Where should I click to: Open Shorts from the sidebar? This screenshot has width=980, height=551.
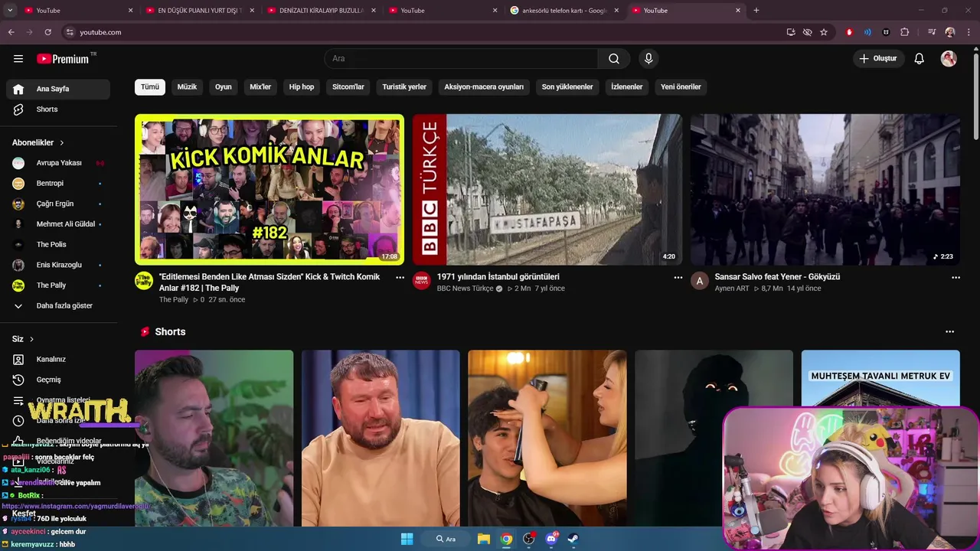coord(58,109)
